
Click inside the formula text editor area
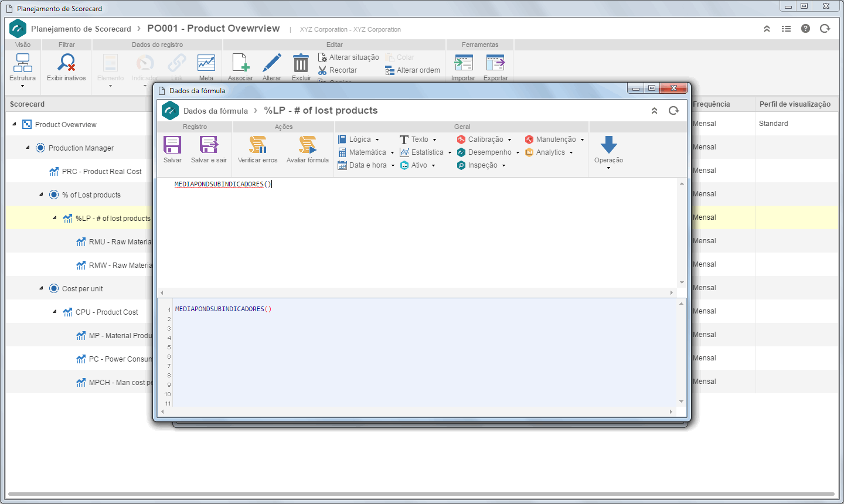(x=417, y=234)
